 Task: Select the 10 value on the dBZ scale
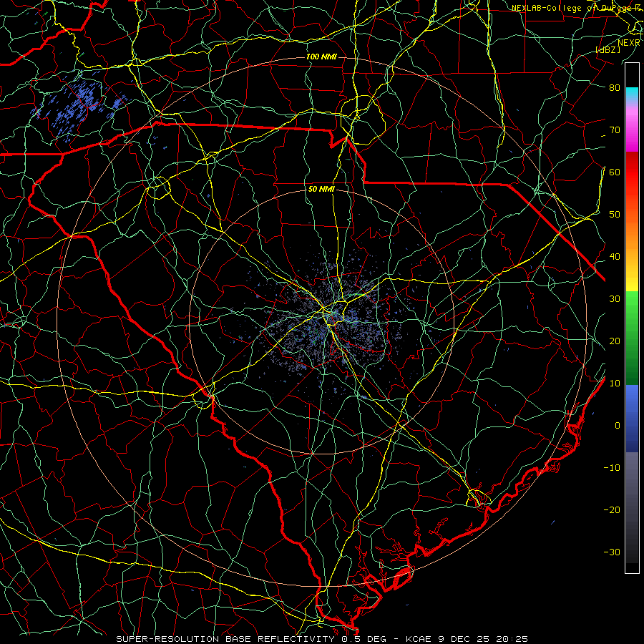coord(615,384)
